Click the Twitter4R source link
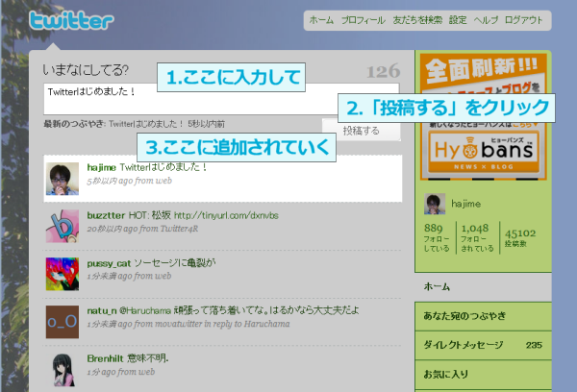The image size is (577, 392). (x=178, y=229)
